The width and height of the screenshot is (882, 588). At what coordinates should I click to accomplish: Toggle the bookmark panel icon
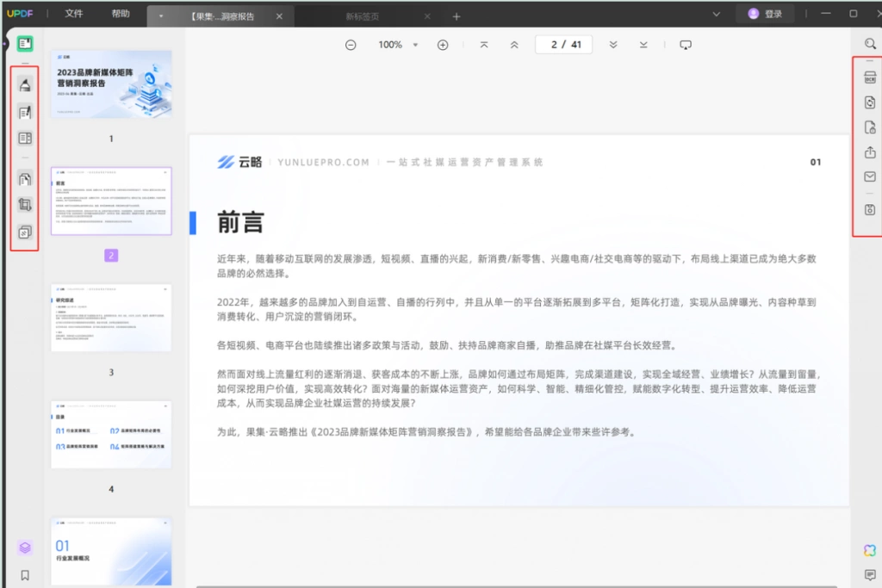(25, 575)
